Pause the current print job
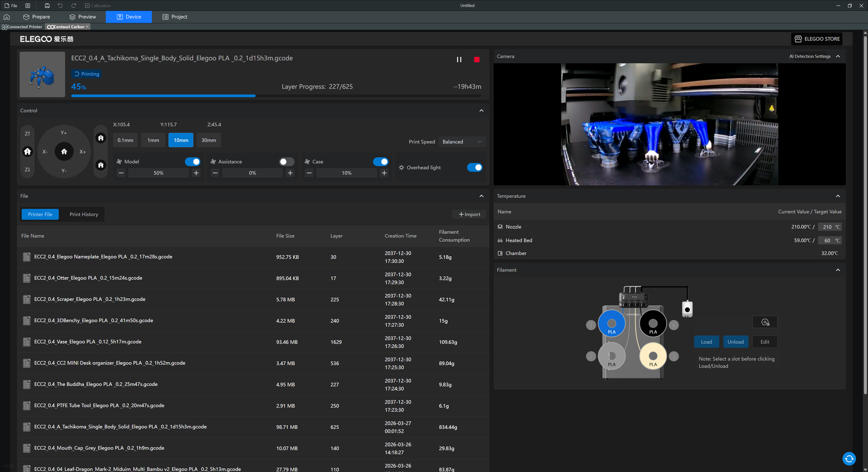868x472 pixels. coord(459,59)
